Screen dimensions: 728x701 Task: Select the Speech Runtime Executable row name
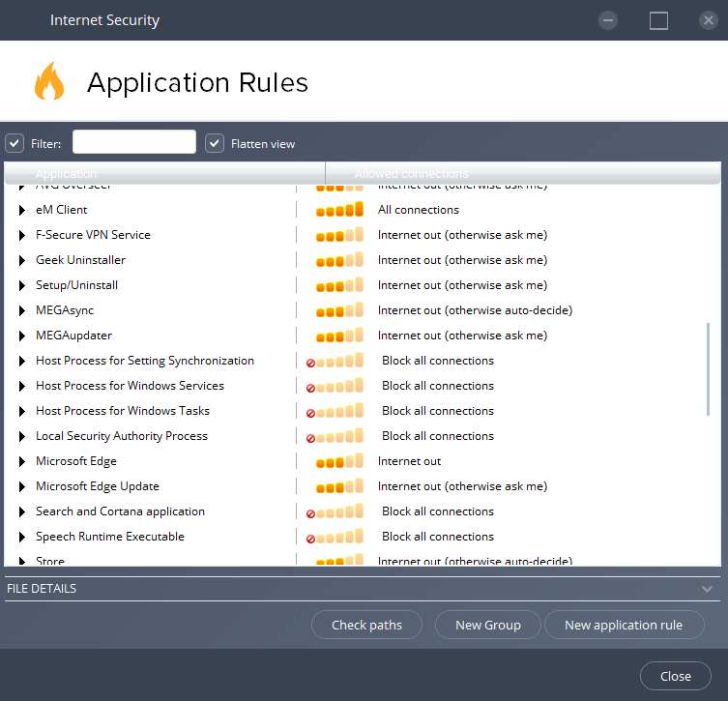coord(110,537)
